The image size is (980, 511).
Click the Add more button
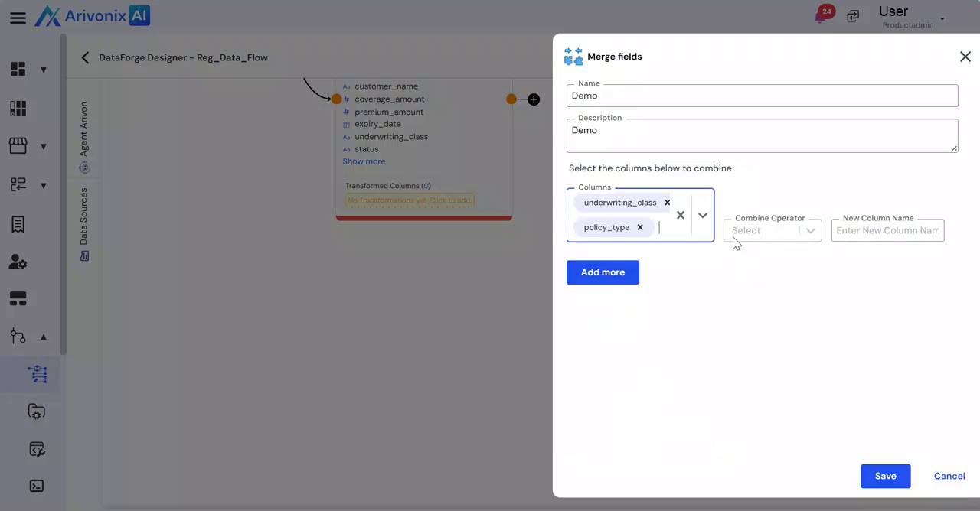click(x=603, y=272)
